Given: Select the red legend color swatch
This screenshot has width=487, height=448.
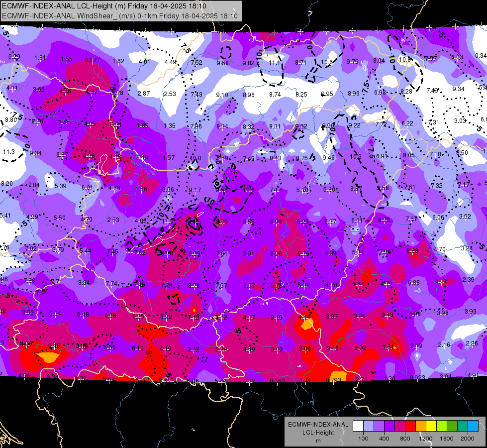Looking at the screenshot, I should click(410, 426).
